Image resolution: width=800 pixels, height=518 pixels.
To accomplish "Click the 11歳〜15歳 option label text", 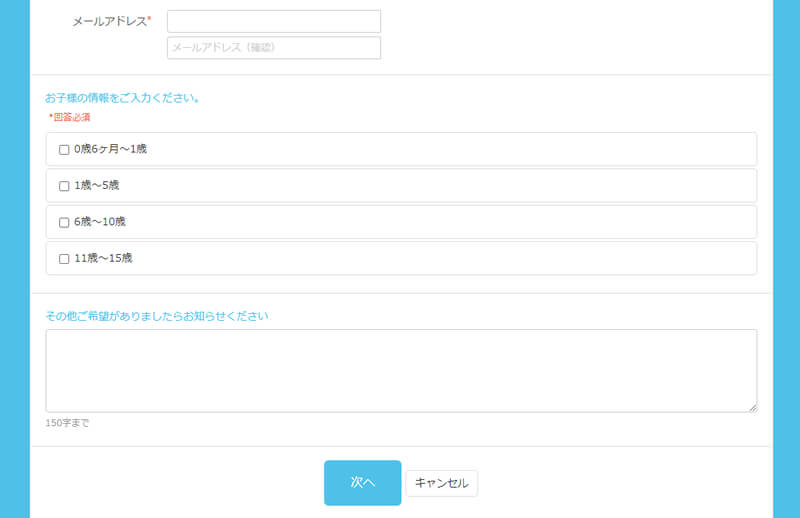I will 103,257.
